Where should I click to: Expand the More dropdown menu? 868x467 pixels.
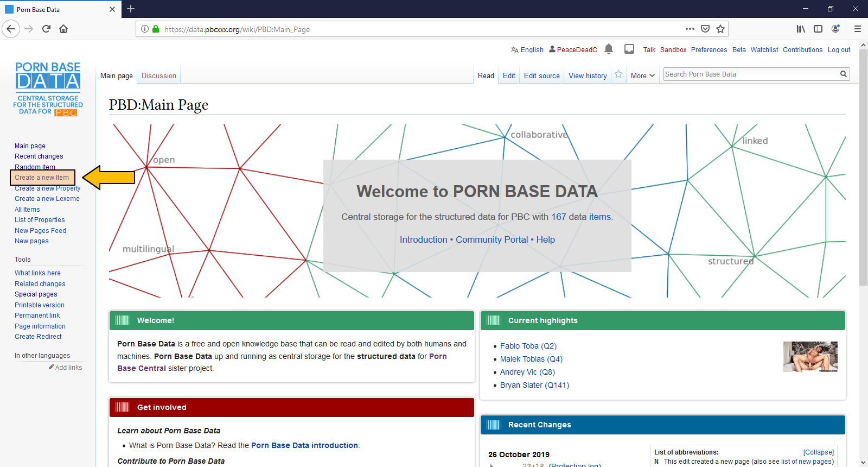643,76
